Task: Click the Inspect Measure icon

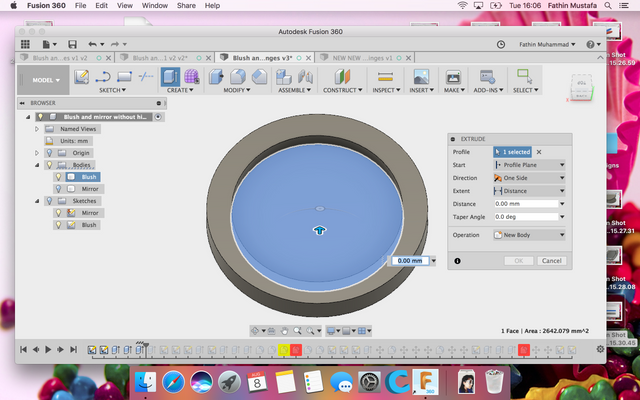Action: (385, 77)
